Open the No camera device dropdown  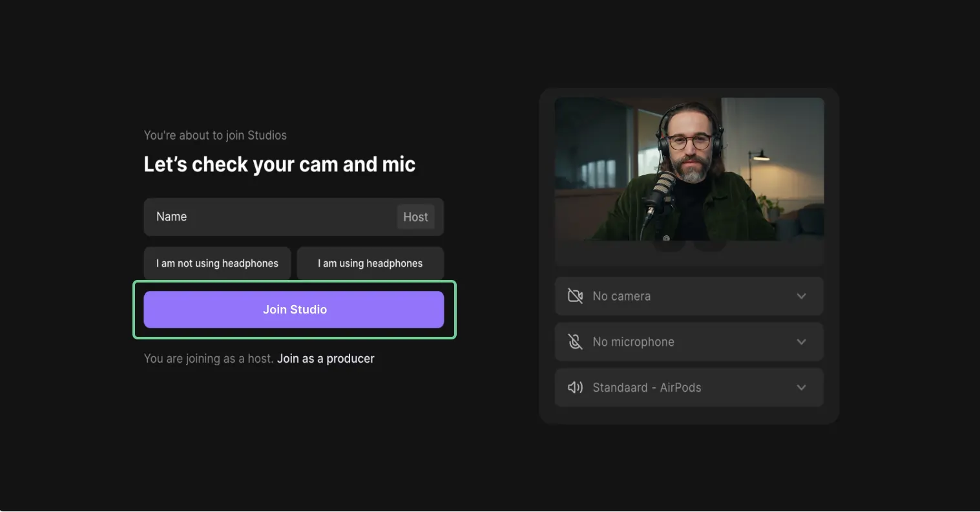click(689, 295)
